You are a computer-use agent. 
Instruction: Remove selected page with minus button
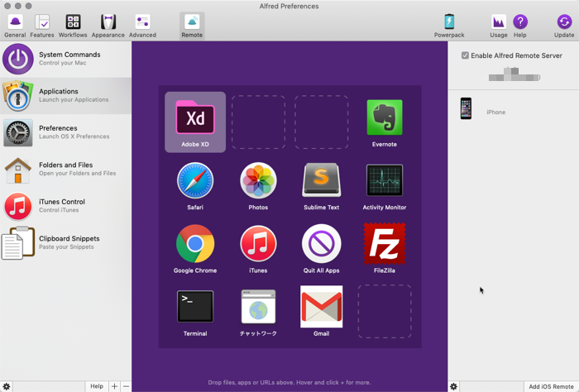tap(126, 386)
